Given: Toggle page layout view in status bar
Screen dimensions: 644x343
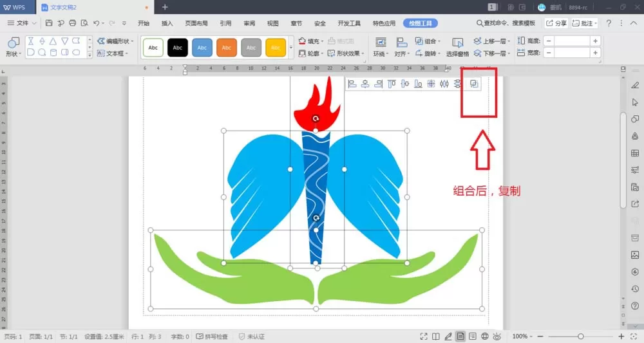Looking at the screenshot, I should click(460, 337).
